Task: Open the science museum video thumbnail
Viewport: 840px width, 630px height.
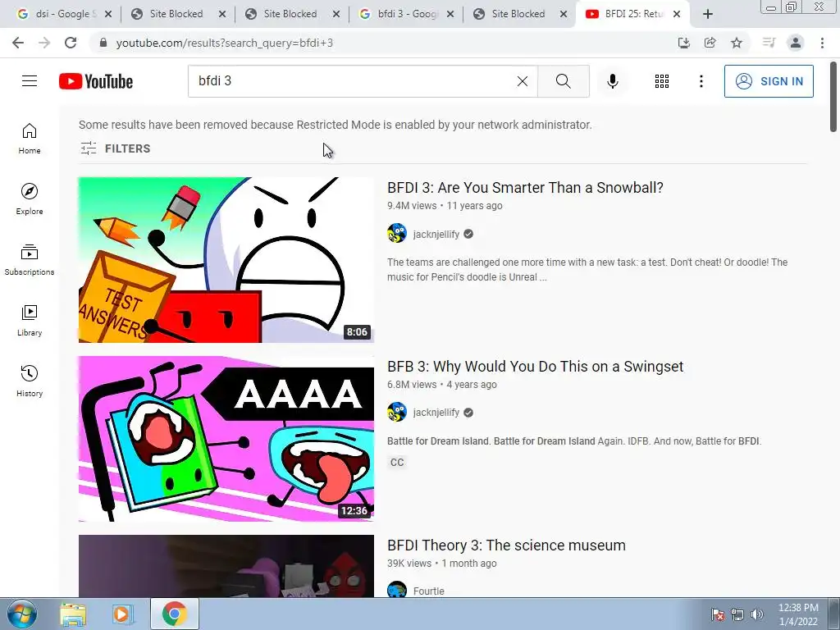Action: [226, 566]
